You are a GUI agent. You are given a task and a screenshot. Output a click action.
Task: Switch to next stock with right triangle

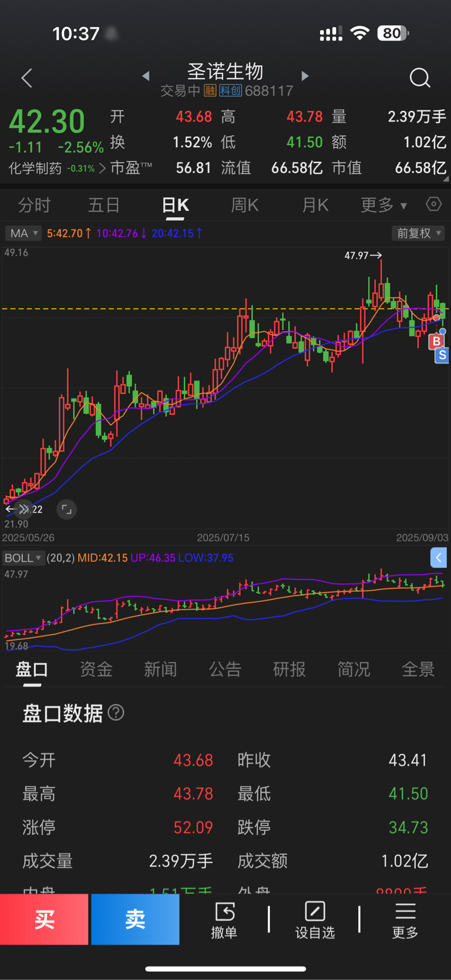pos(304,76)
